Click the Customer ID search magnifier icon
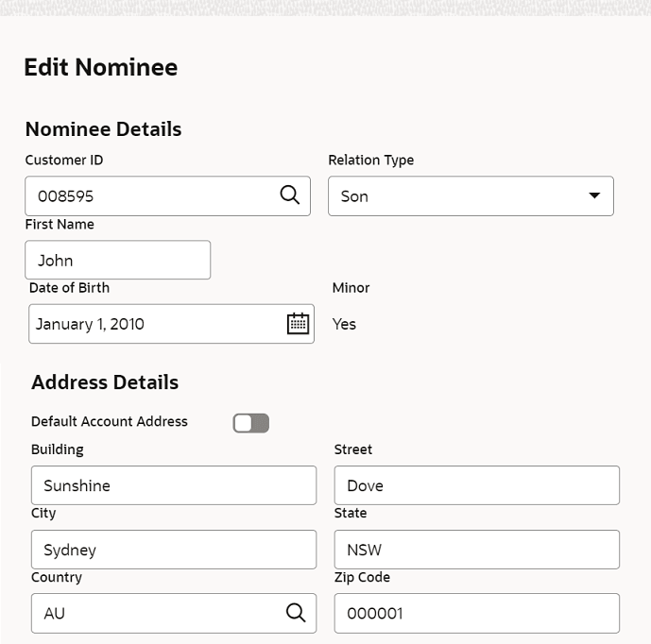Image resolution: width=651 pixels, height=644 pixels. click(x=289, y=195)
